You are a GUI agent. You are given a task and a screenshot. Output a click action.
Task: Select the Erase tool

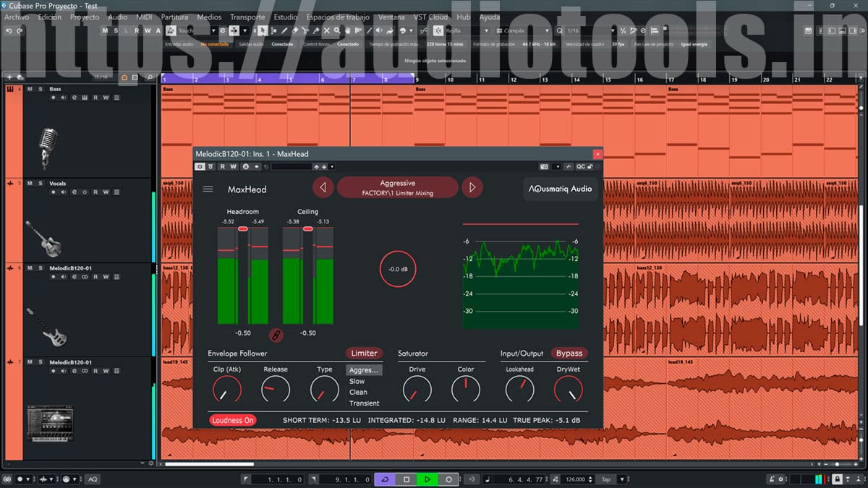295,31
